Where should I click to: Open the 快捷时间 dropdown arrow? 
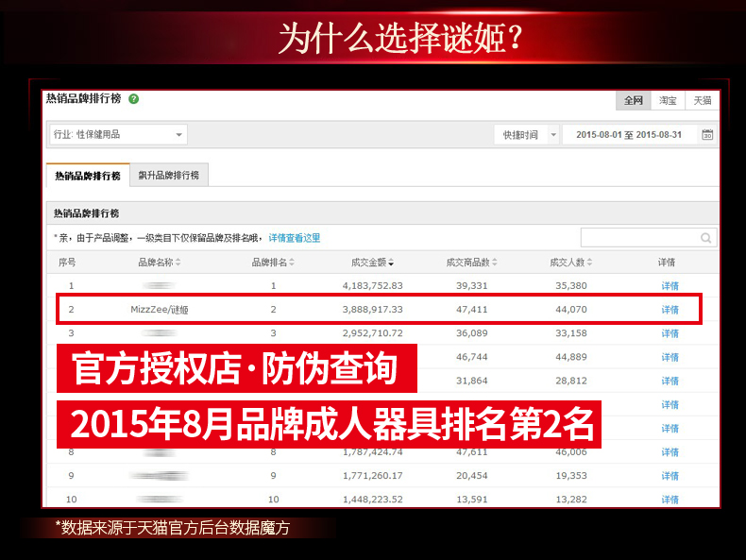pos(552,135)
